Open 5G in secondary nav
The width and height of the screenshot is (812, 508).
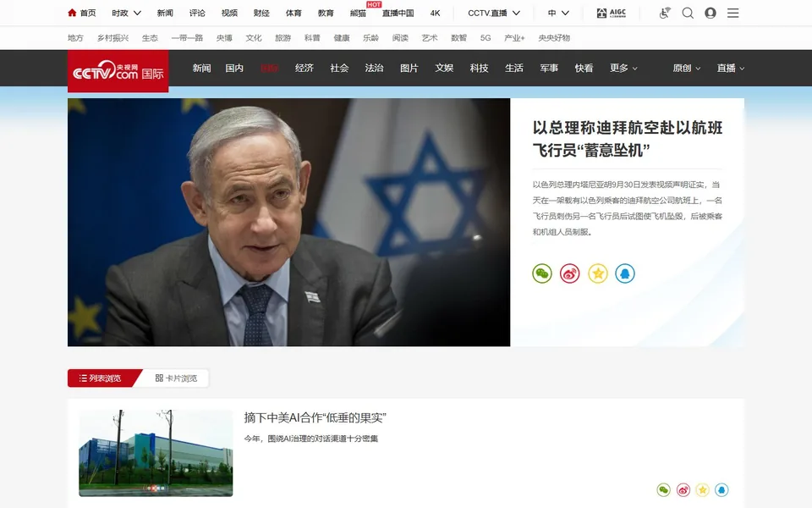[x=486, y=38]
